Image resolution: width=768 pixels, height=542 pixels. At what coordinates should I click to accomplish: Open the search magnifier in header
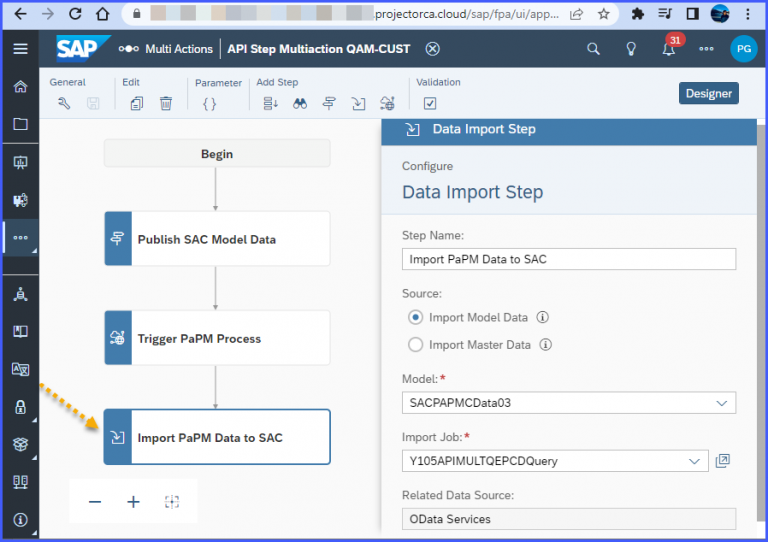(593, 49)
